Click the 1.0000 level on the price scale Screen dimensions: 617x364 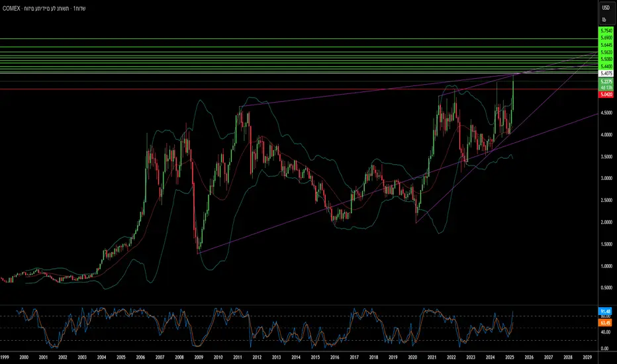tap(606, 266)
